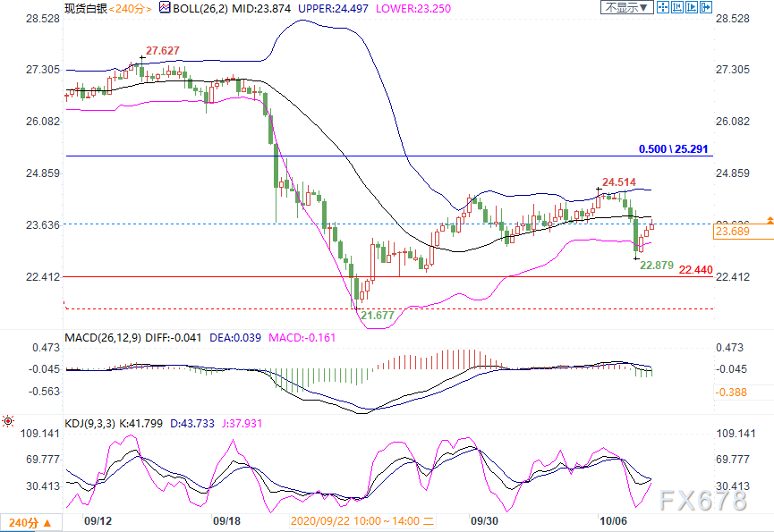Click the left axis 22.412 price label
This screenshot has width=774, height=532.
(42, 276)
